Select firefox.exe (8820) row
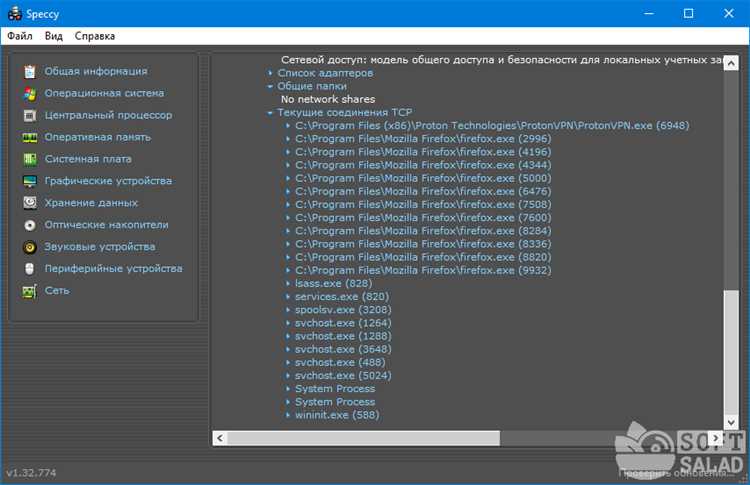 [x=423, y=257]
